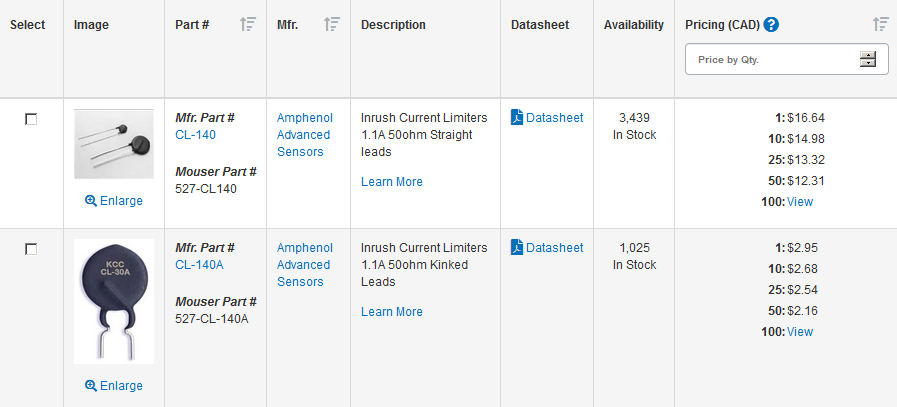
Task: Open CL-140A part number link
Action: click(x=199, y=264)
